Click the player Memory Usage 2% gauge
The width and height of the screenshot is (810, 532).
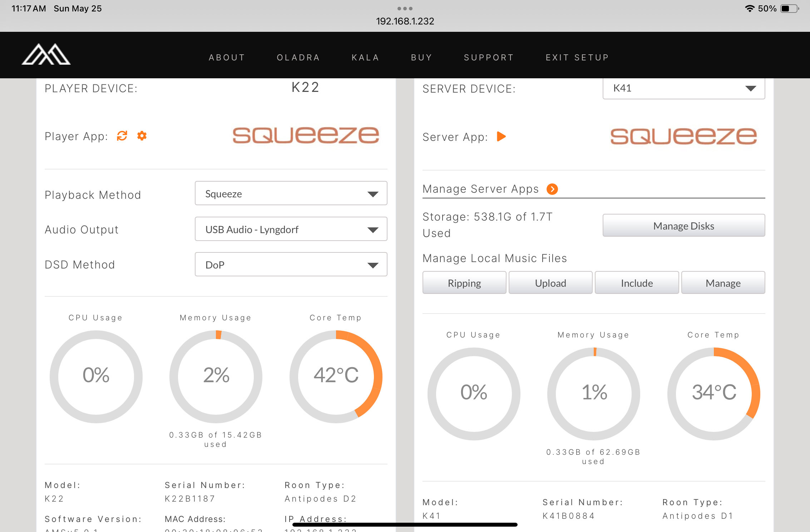click(x=216, y=376)
